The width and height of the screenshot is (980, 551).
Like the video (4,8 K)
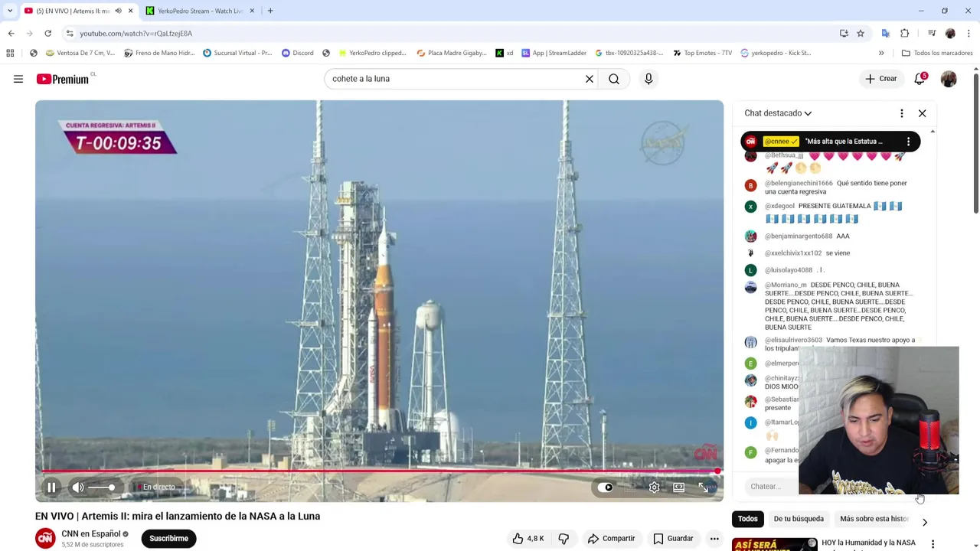click(x=528, y=539)
